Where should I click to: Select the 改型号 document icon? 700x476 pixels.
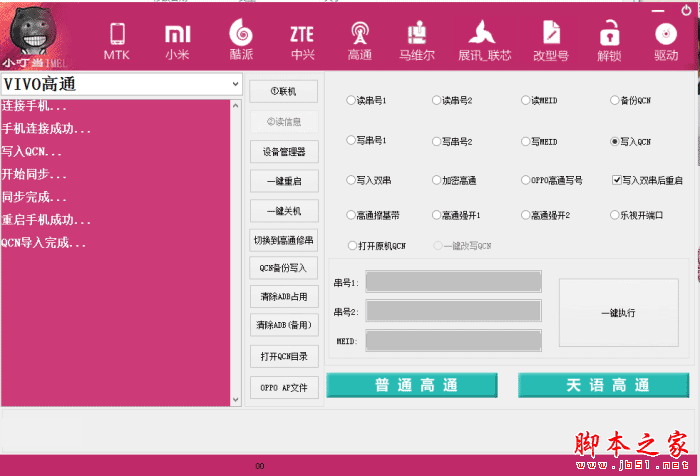click(551, 41)
